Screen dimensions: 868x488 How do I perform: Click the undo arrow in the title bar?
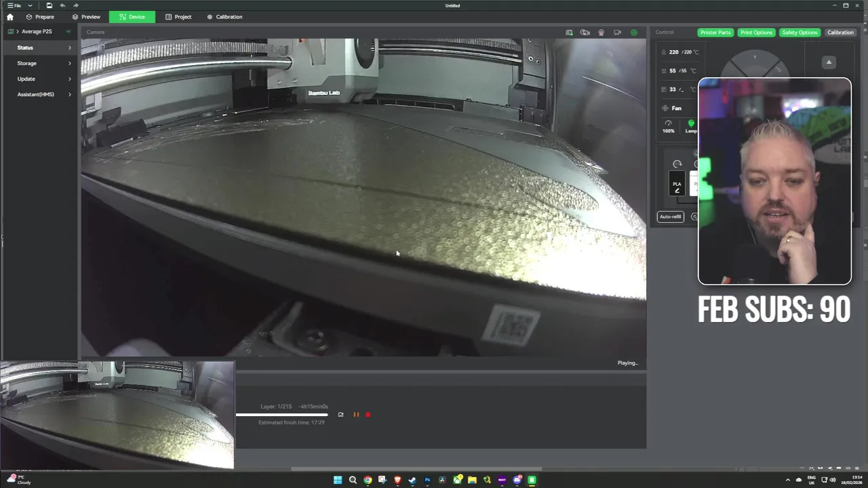point(62,5)
